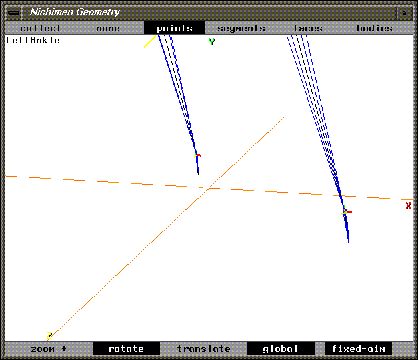Switch to the bodies tab
Image resolution: width=418 pixels, height=360 pixels.
pos(374,28)
